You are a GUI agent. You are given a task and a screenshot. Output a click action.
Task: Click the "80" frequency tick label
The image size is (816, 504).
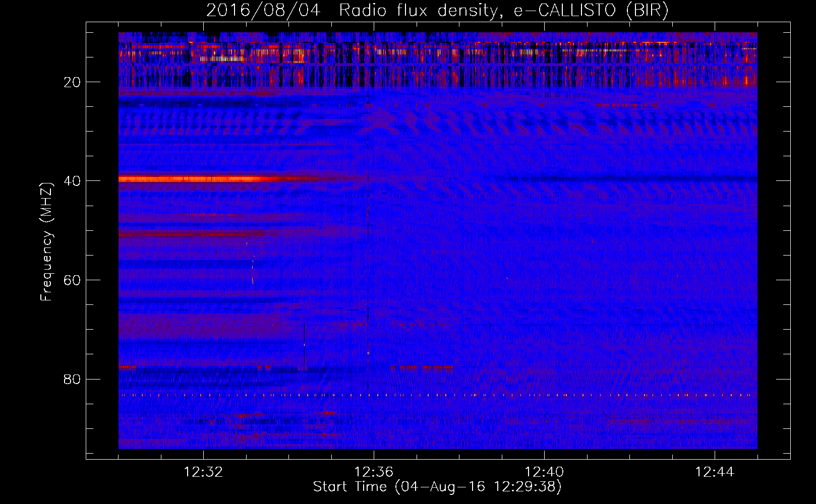(x=73, y=379)
